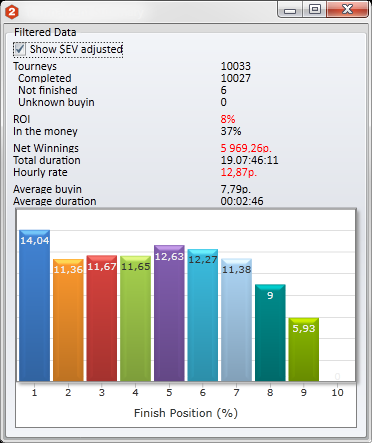
Task: Click the teal bar labeled 9
Action: point(270,333)
